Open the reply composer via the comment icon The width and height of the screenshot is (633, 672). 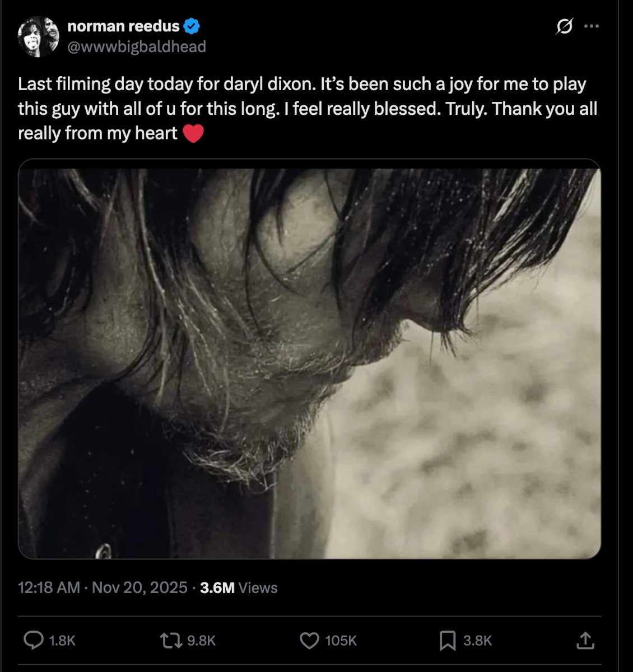(35, 641)
